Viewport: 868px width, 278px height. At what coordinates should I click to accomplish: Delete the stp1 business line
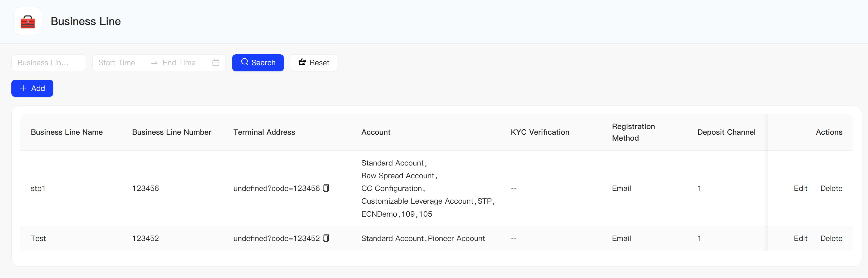831,188
